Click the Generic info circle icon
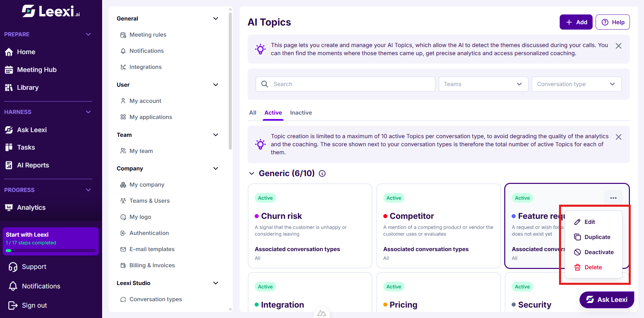The width and height of the screenshot is (644, 318). tap(322, 173)
